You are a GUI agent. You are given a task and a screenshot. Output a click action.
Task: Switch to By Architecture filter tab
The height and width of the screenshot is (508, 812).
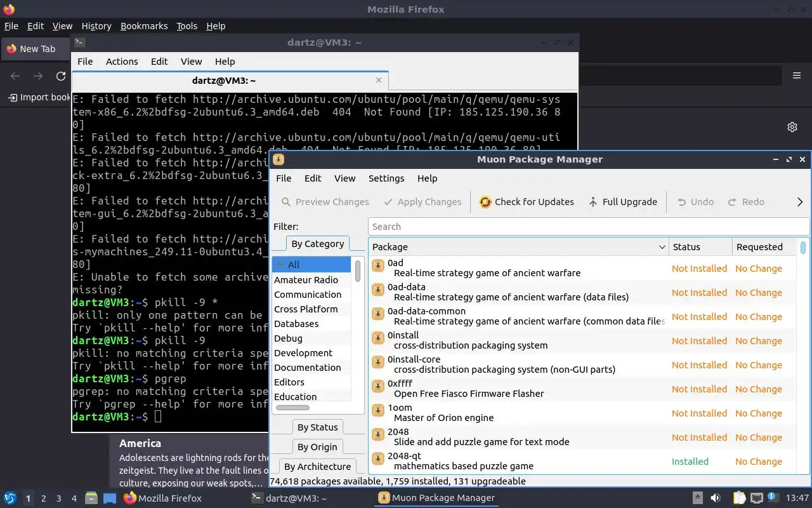318,467
